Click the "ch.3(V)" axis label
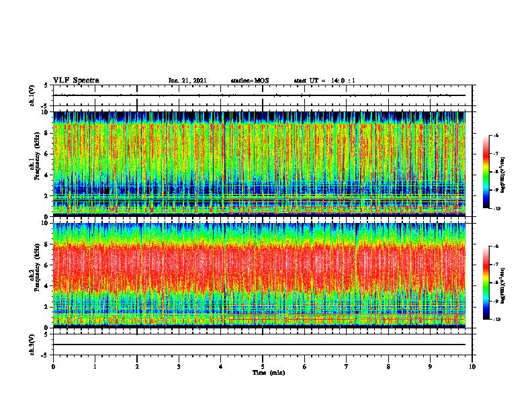This screenshot has height=411, width=532. click(32, 345)
